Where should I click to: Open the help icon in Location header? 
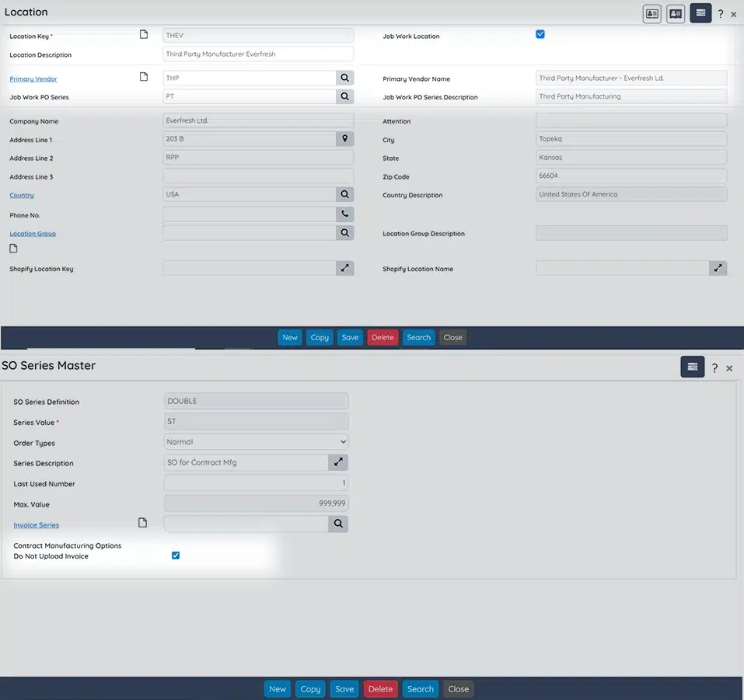point(721,14)
